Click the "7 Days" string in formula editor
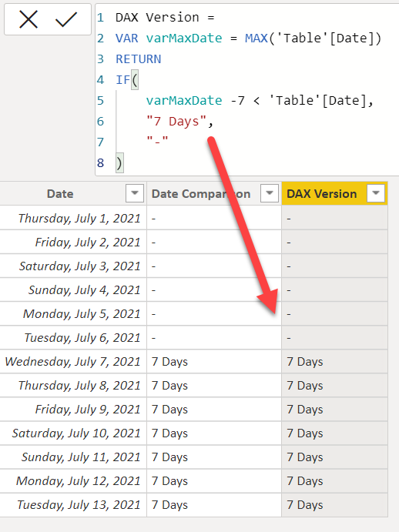 click(x=176, y=121)
